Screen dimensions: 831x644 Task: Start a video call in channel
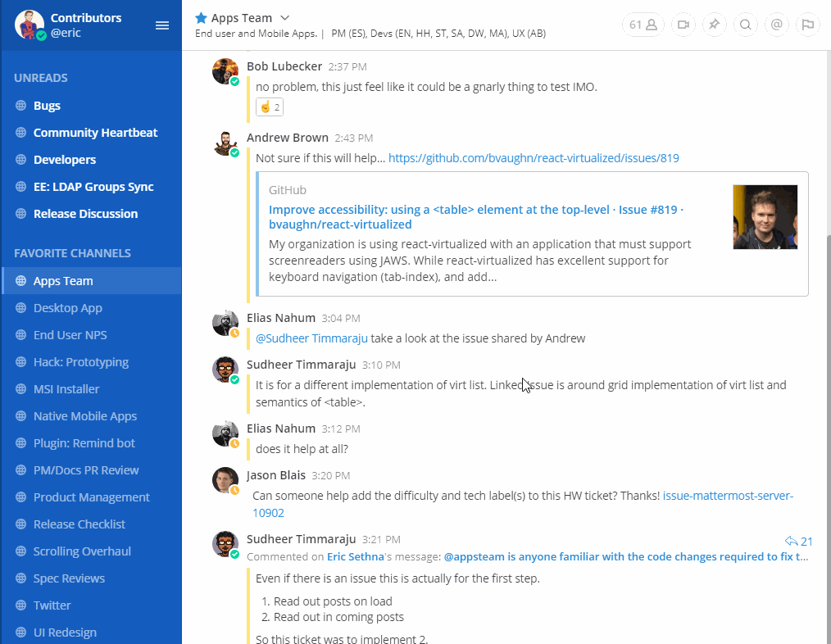(683, 25)
